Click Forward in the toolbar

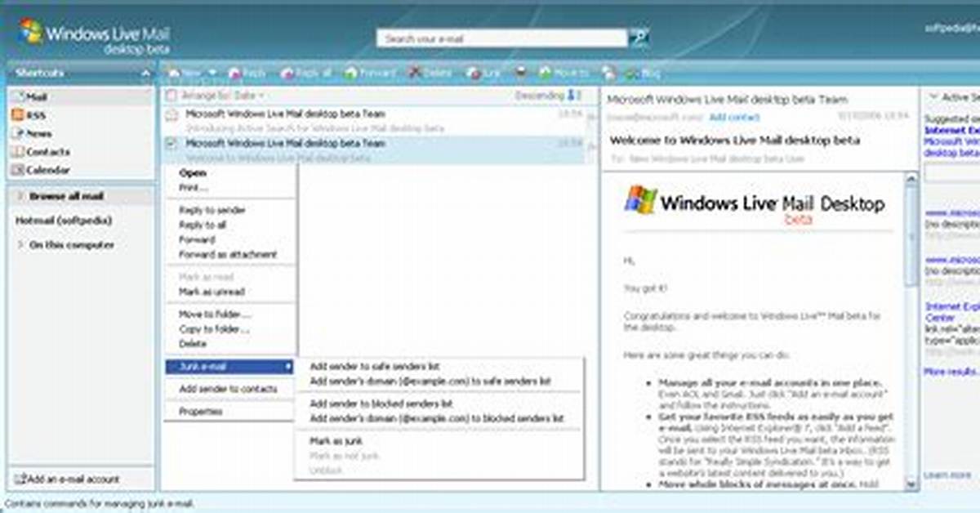pyautogui.click(x=371, y=73)
